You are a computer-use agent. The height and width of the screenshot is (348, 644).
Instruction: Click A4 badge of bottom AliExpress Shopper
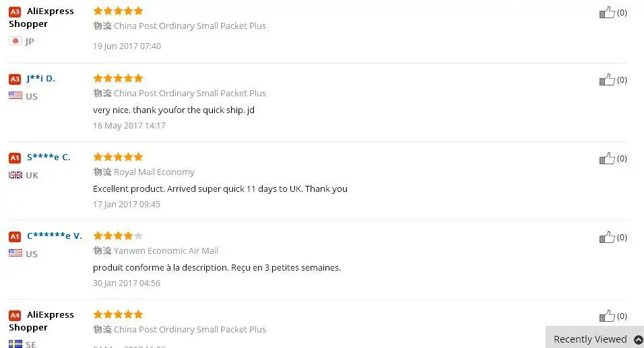coord(15,315)
